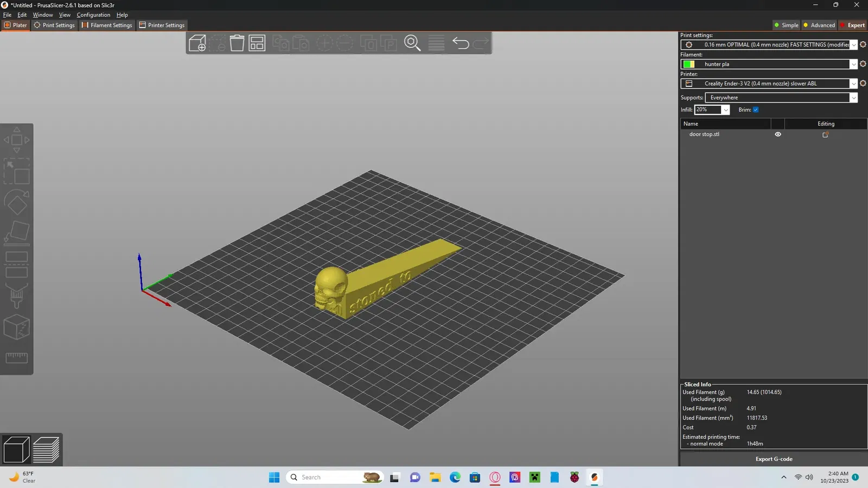This screenshot has width=868, height=488.
Task: Switch to Simple mode
Action: 786,25
